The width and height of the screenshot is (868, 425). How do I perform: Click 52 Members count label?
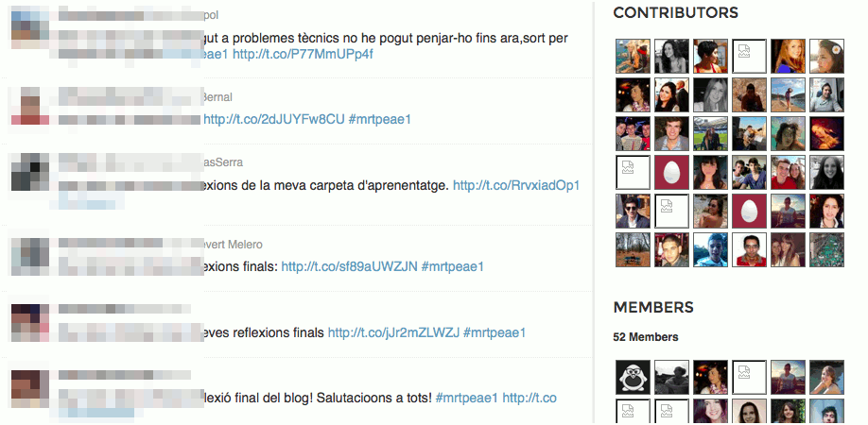pyautogui.click(x=646, y=337)
